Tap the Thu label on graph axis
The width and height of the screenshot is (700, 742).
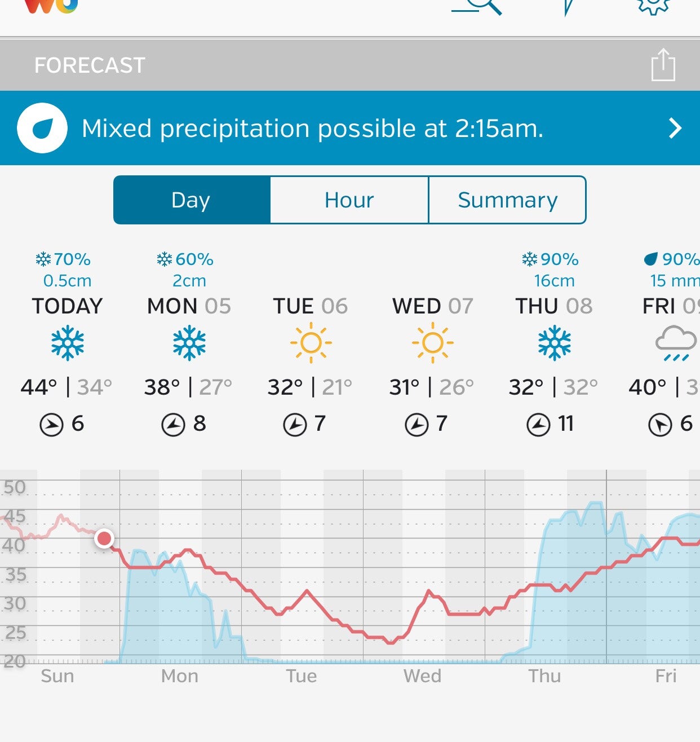coord(544,675)
